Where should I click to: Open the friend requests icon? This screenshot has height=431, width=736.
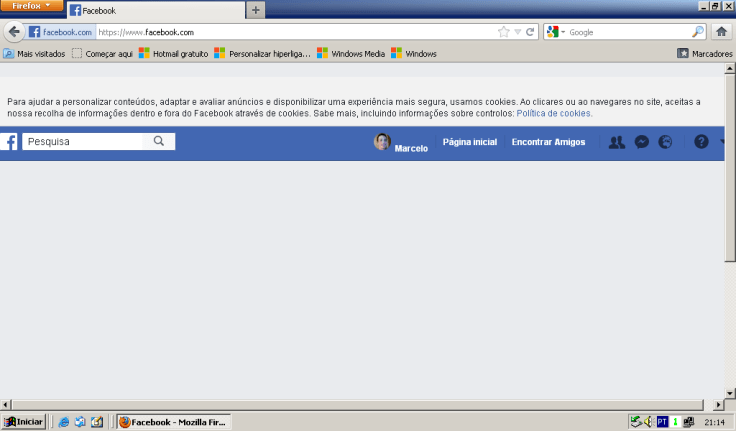coord(616,142)
